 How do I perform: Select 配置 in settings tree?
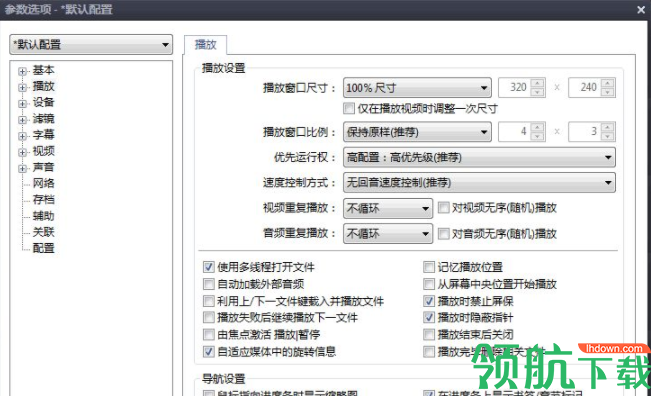[44, 248]
